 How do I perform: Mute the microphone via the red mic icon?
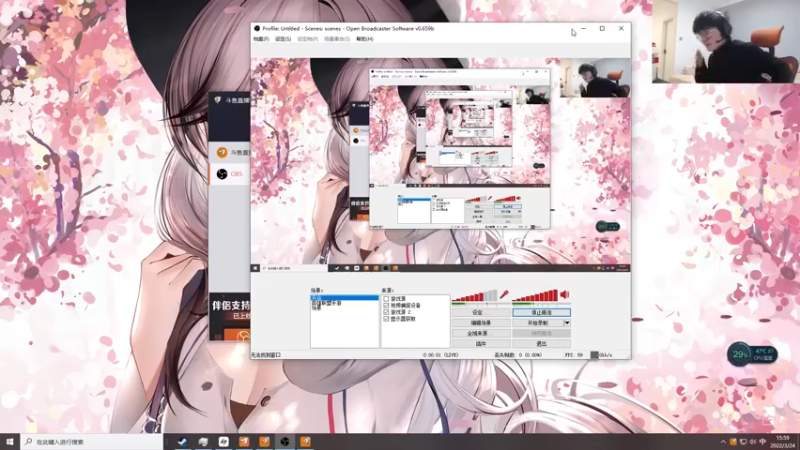coord(504,294)
